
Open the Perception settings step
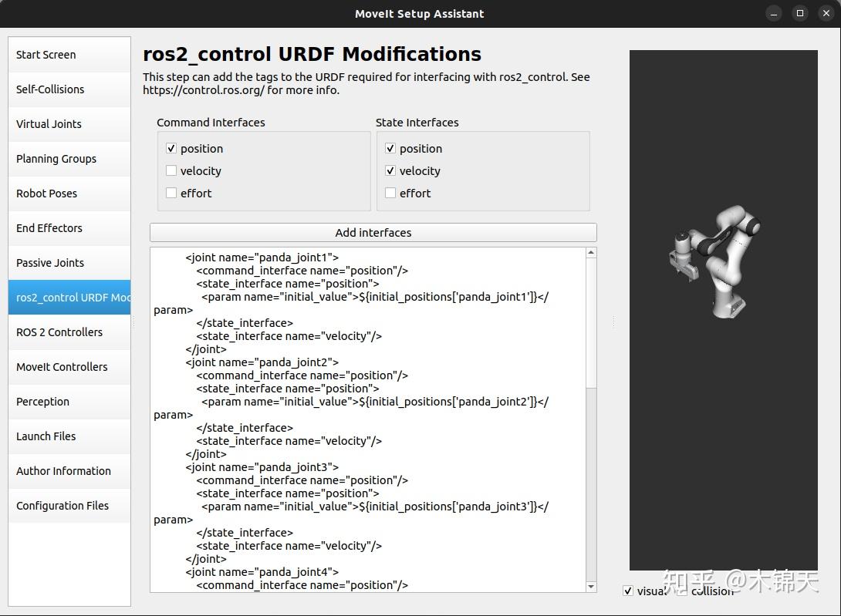coord(42,402)
